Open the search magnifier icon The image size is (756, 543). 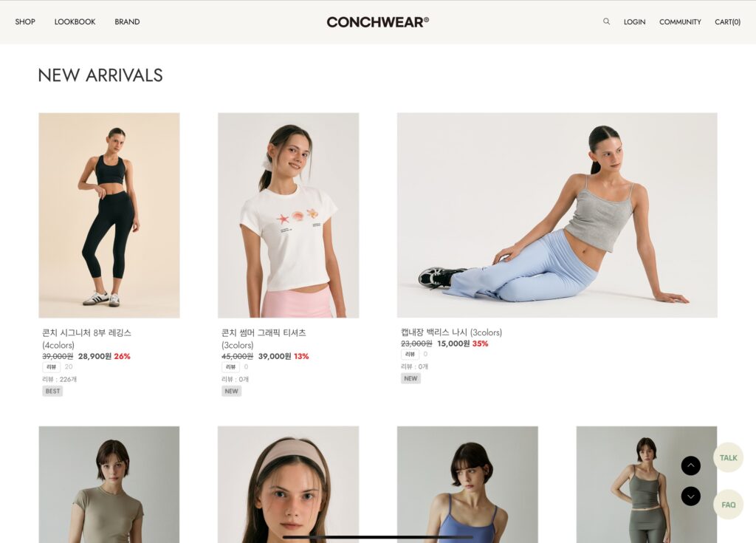(x=607, y=21)
